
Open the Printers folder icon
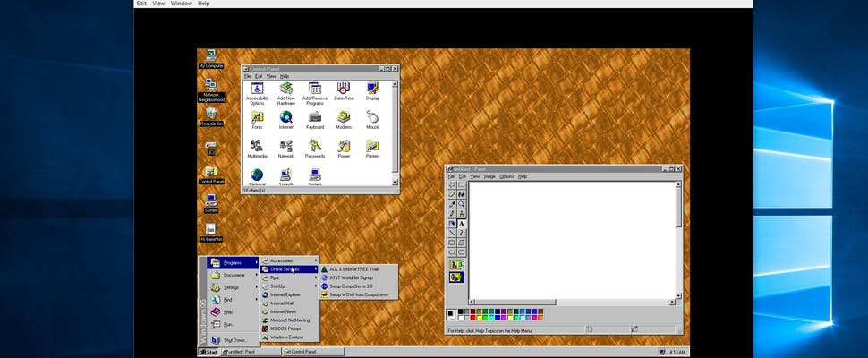[372, 149]
